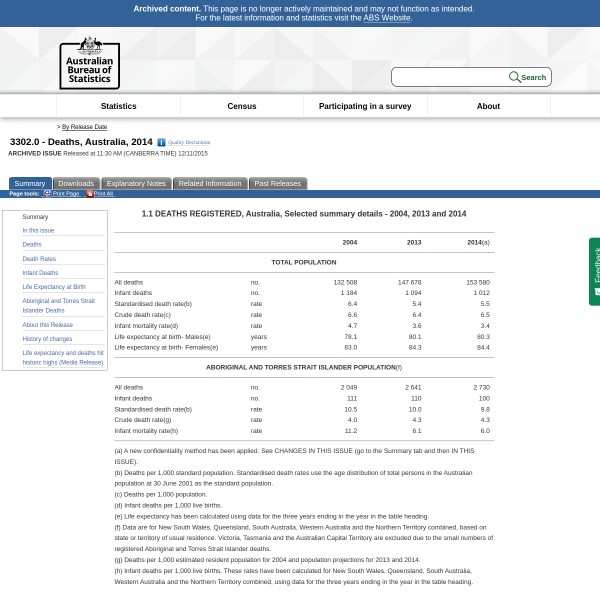Open the About navigation menu
This screenshot has height=600, width=600.
click(x=488, y=106)
